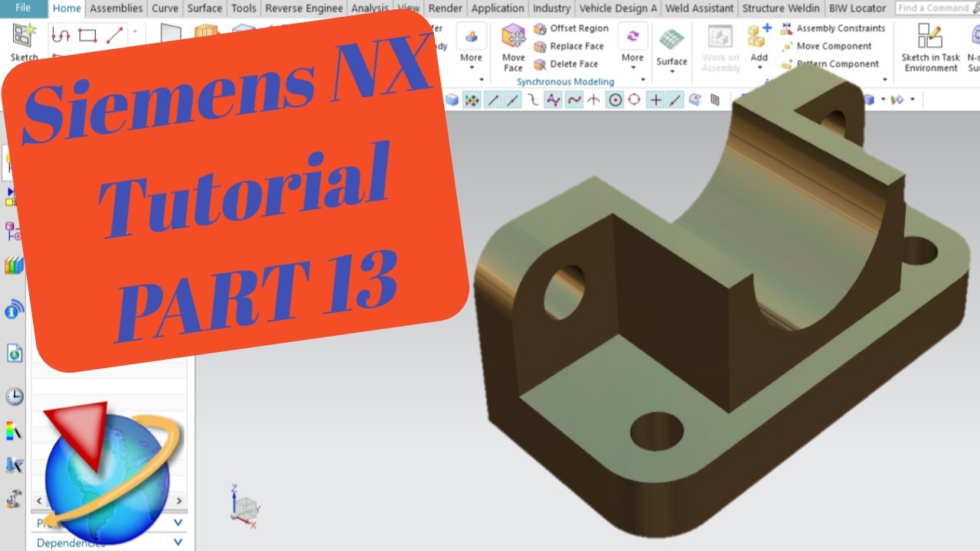Screen dimensions: 980x551
Task: Click the Delete Face command
Action: click(566, 64)
